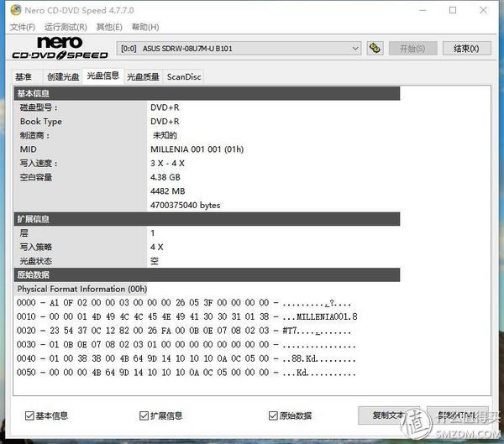Click the 原始数据 section header
Image resolution: width=504 pixels, height=444 pixels.
(207, 275)
